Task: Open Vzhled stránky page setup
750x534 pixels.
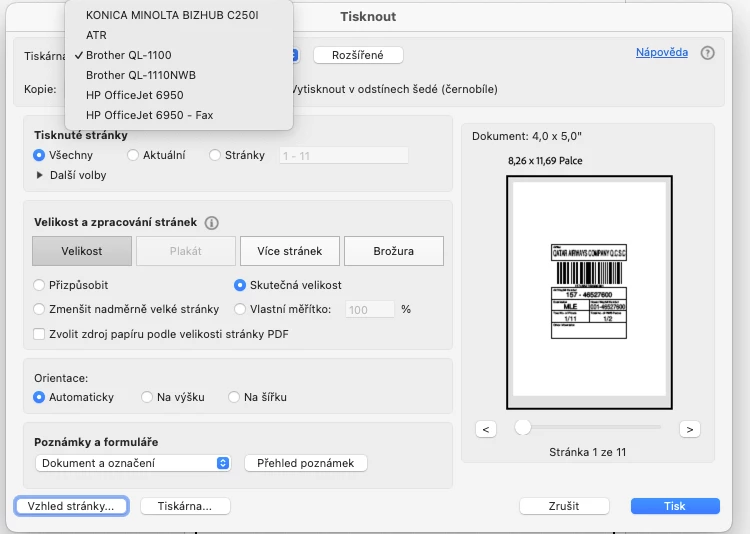Action: coord(71,506)
